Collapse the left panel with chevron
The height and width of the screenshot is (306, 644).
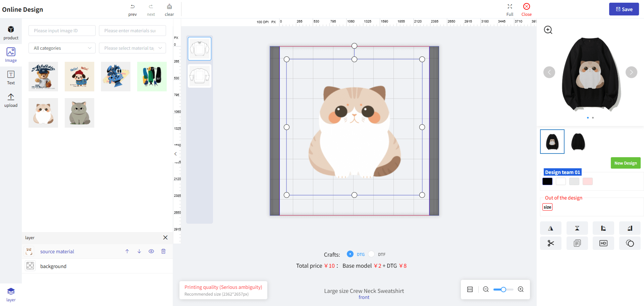[175, 154]
